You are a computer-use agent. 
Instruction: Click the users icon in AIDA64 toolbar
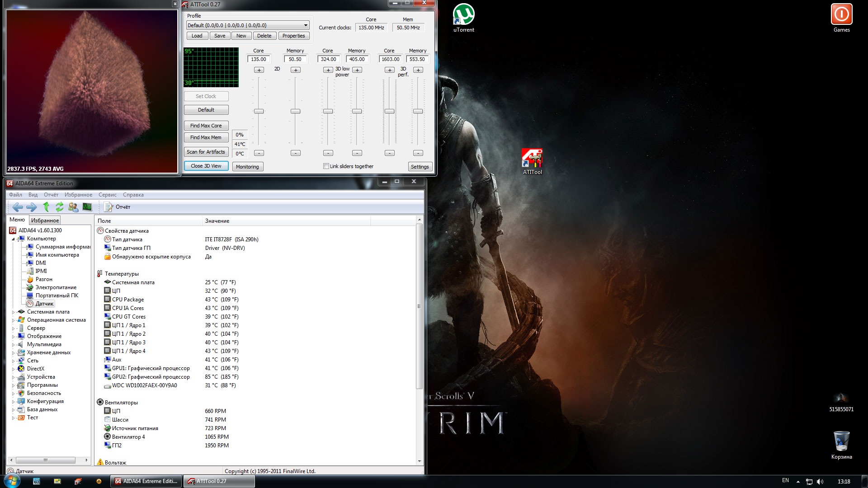pos(73,207)
